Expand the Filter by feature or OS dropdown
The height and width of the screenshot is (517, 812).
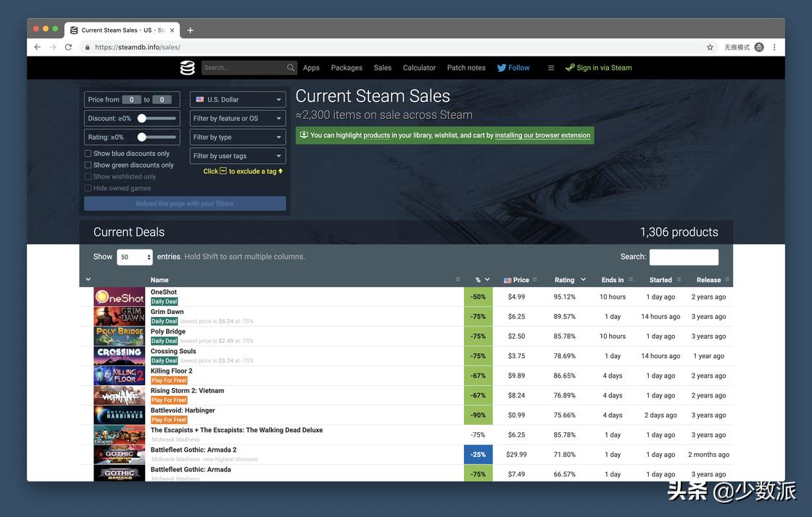(238, 118)
